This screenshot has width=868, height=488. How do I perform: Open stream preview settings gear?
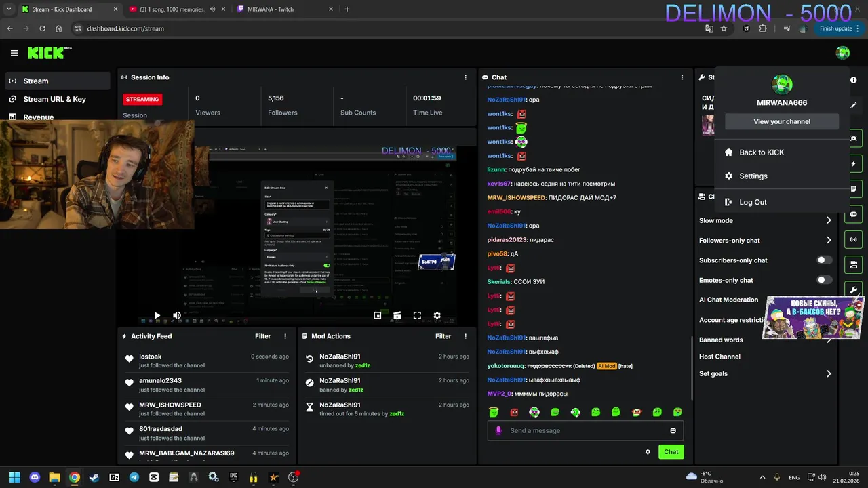437,315
